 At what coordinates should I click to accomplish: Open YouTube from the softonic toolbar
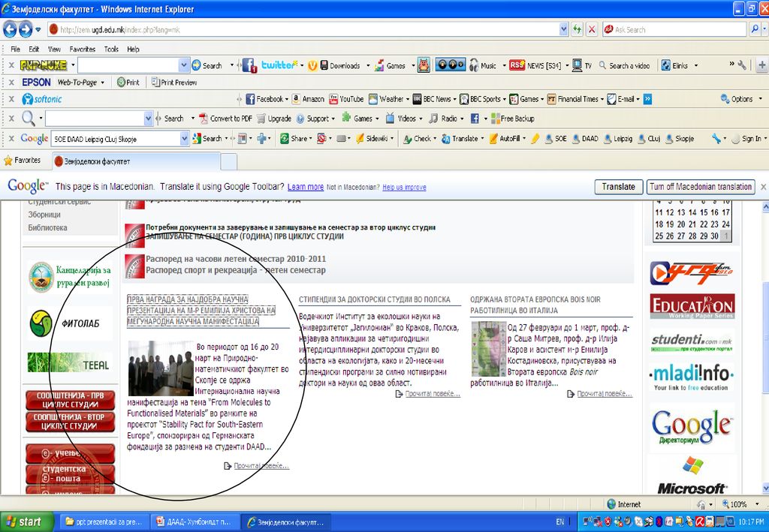(x=346, y=99)
